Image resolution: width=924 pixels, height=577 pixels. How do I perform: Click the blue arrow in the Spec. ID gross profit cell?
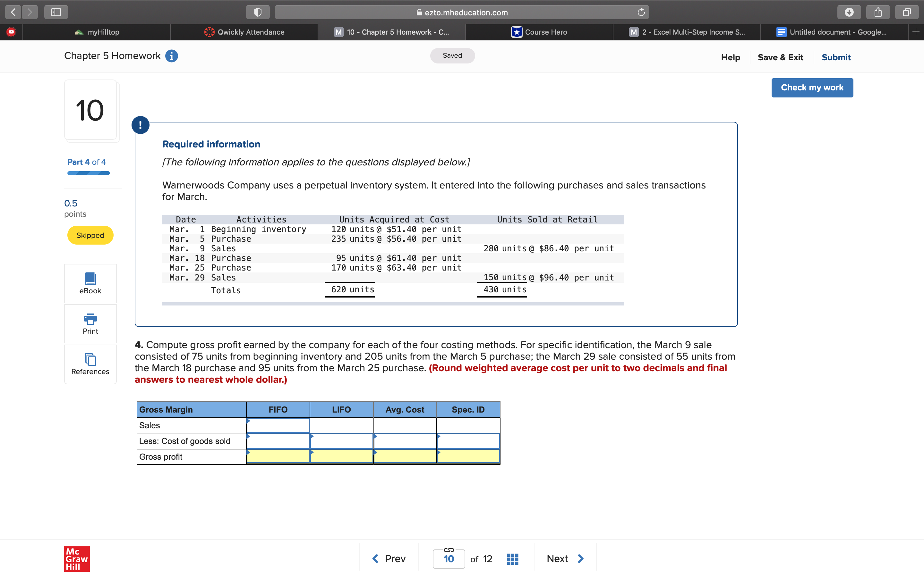tap(439, 453)
